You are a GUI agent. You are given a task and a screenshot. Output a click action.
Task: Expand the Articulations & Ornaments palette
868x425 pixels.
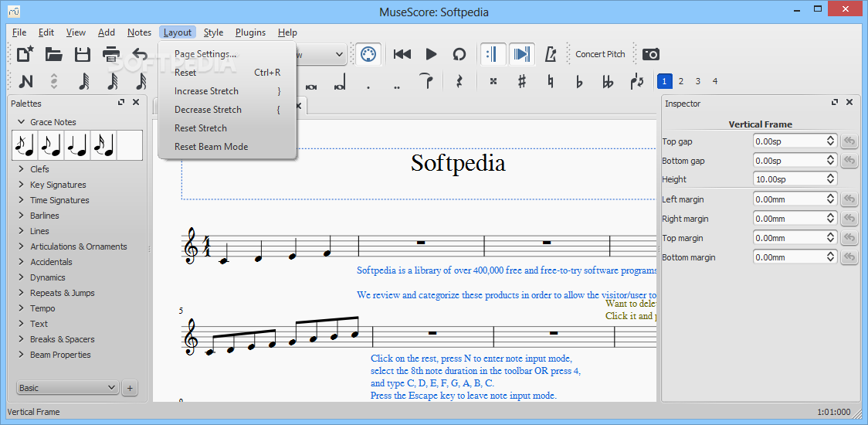point(22,246)
